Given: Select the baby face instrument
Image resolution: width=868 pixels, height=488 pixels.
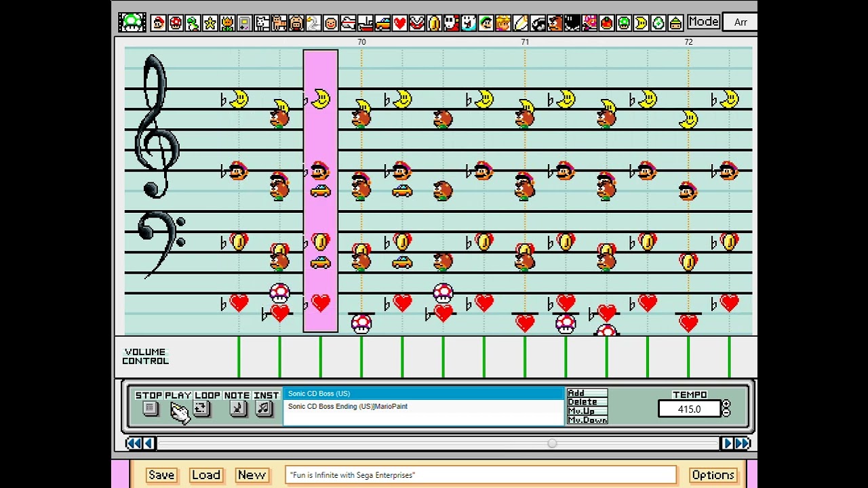Looking at the screenshot, I should pyautogui.click(x=331, y=23).
